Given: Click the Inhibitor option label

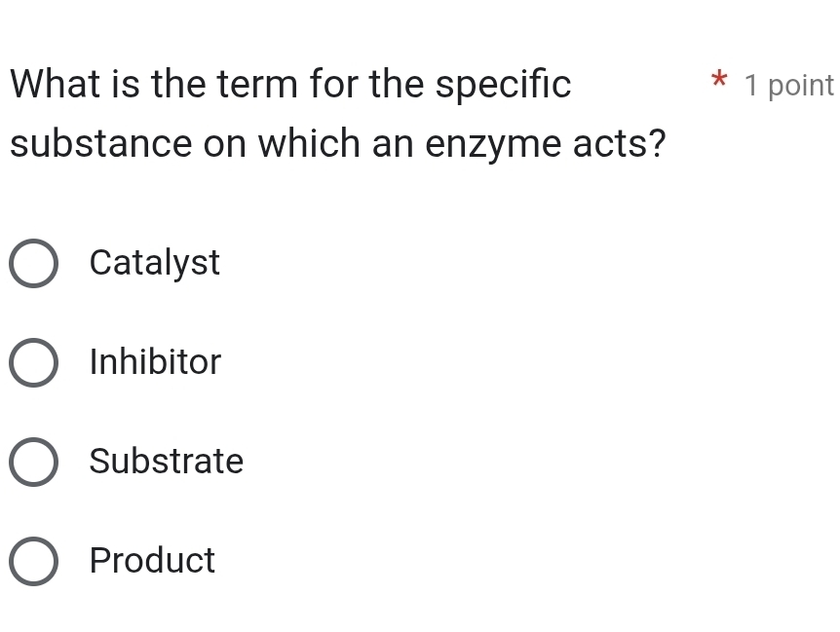Looking at the screenshot, I should click(155, 362).
